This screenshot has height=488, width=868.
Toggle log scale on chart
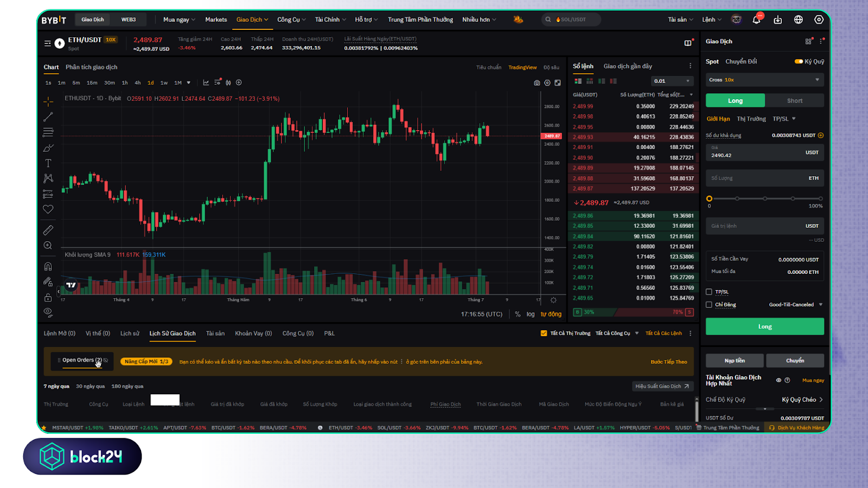[x=531, y=314]
